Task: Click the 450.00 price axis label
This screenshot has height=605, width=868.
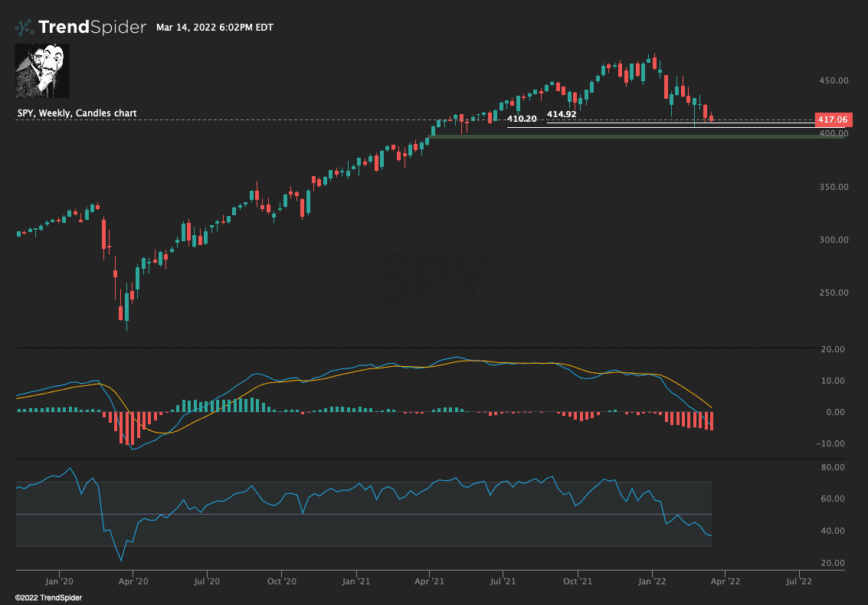Action: [x=832, y=80]
